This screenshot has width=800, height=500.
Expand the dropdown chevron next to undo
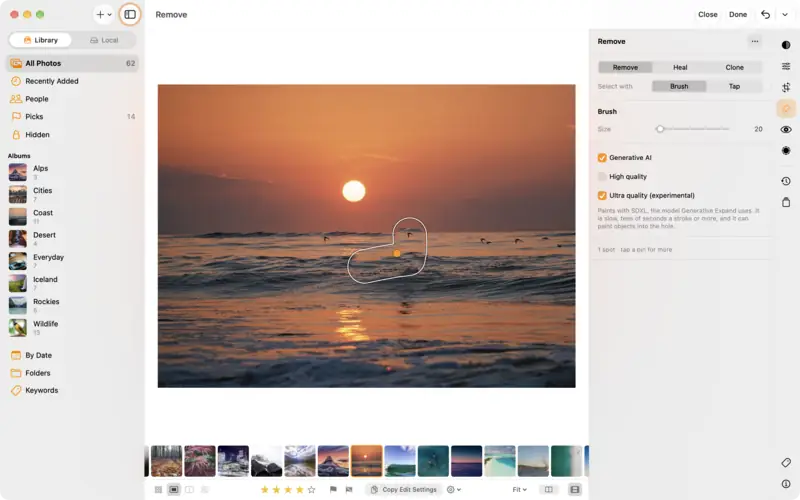pos(785,14)
